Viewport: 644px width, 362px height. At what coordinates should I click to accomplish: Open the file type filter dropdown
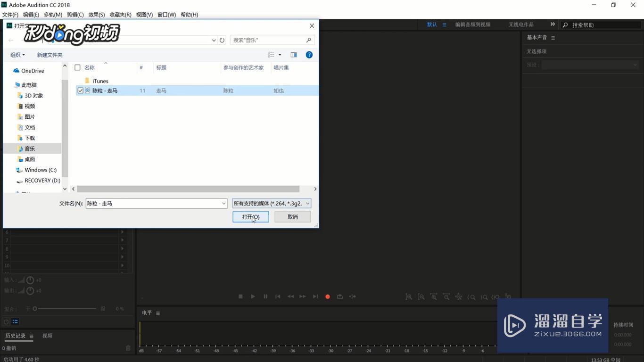(x=272, y=204)
